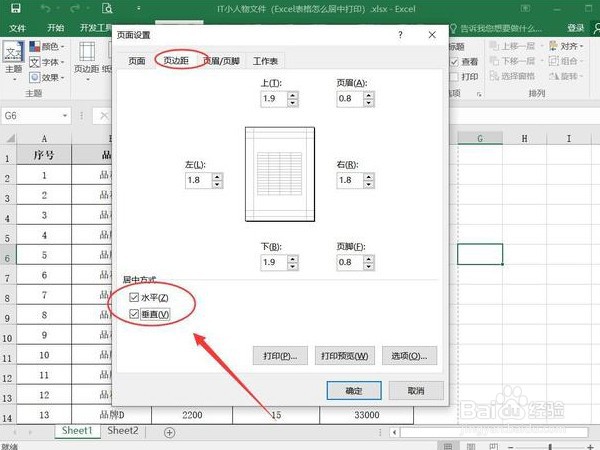600x450 pixels.
Task: Click the Left margin value field
Action: click(199, 180)
